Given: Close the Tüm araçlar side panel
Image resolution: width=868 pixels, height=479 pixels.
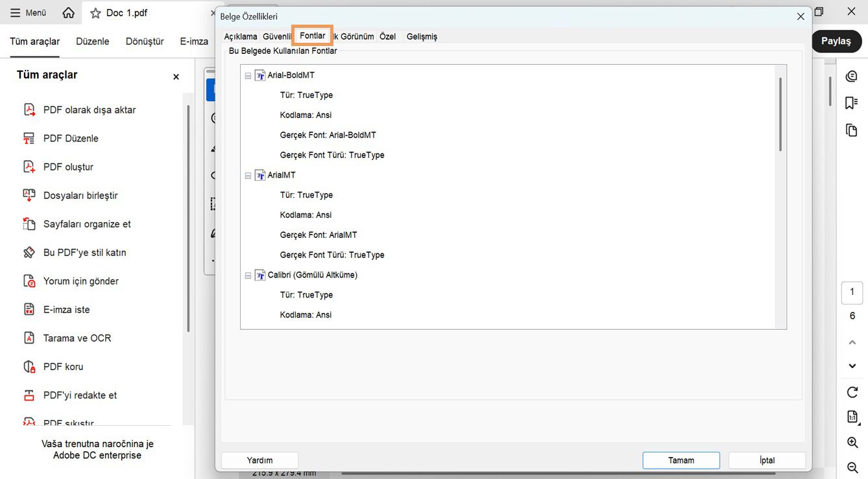Looking at the screenshot, I should (176, 76).
